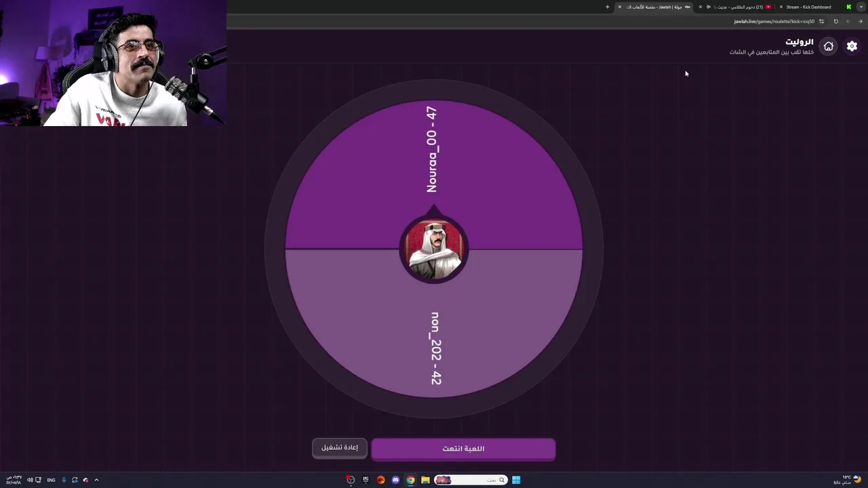Screen dimensions: 868x488
Task: Expand the browser tab search dropdown
Action: 861,7
